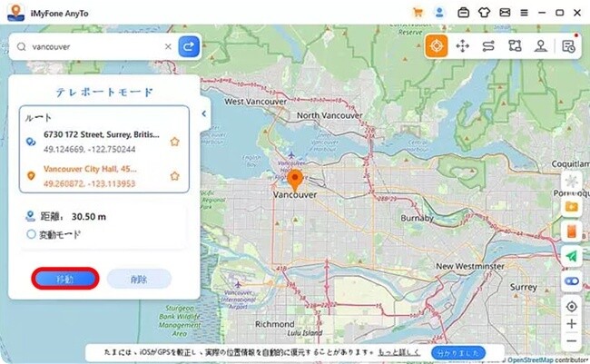Select the Teleport mode target icon
Screen dimensions: 590x364
pyautogui.click(x=436, y=46)
